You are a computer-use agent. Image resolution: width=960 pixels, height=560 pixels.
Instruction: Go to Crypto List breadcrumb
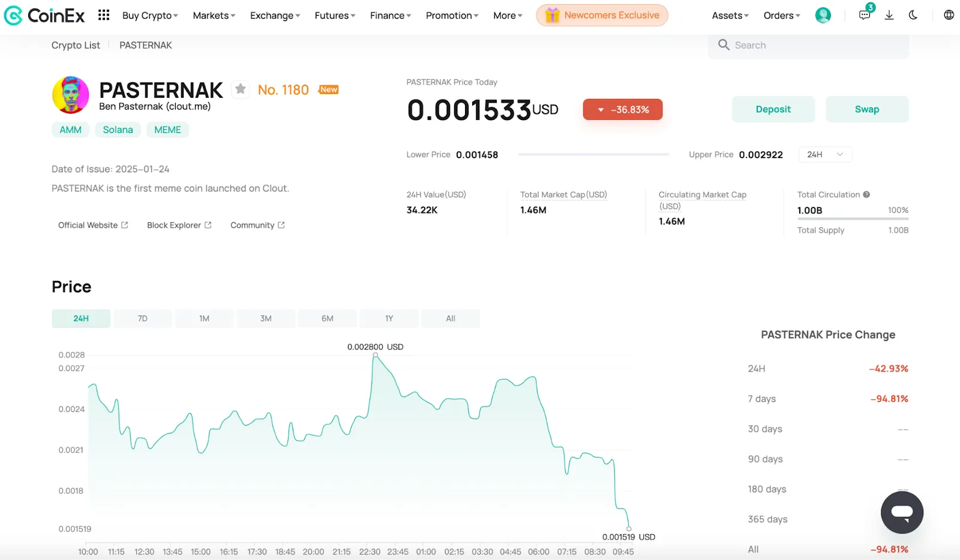click(x=76, y=45)
